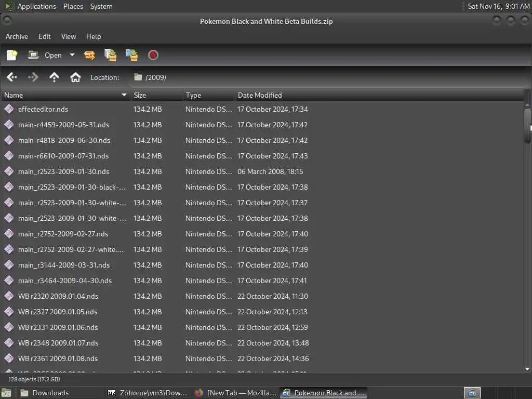Select WB r2327 2009.01.05.nds file icon
532x399 pixels.
[9, 312]
